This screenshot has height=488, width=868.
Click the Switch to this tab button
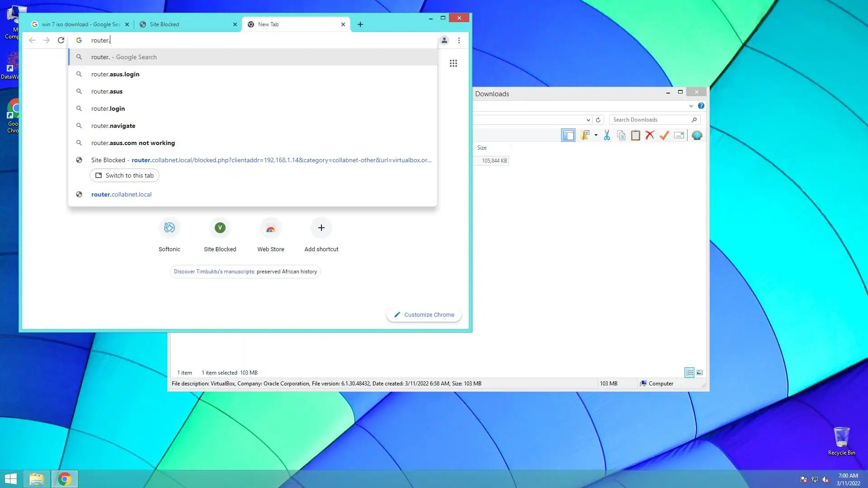tap(124, 175)
